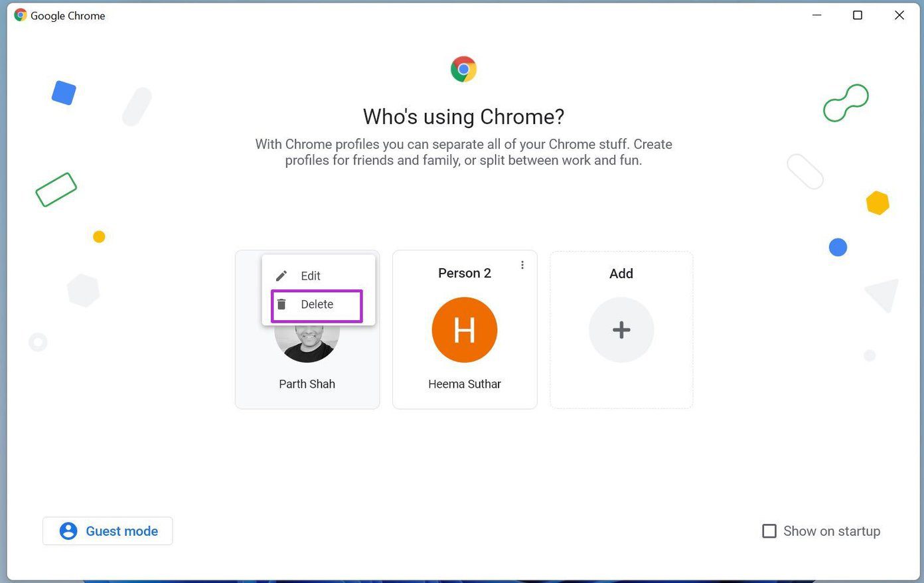
Task: Click the Add card label
Action: tap(621, 274)
